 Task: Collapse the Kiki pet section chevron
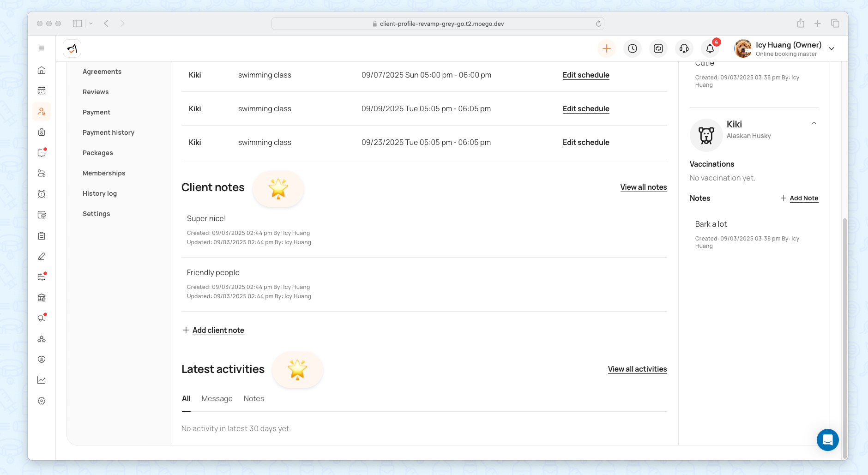(814, 123)
